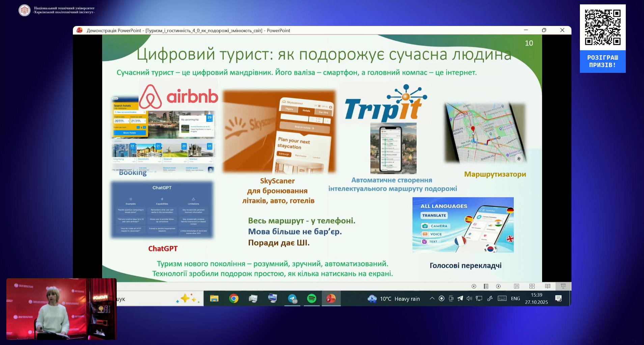
Task: Switch to Normal view icon
Action: tap(516, 286)
